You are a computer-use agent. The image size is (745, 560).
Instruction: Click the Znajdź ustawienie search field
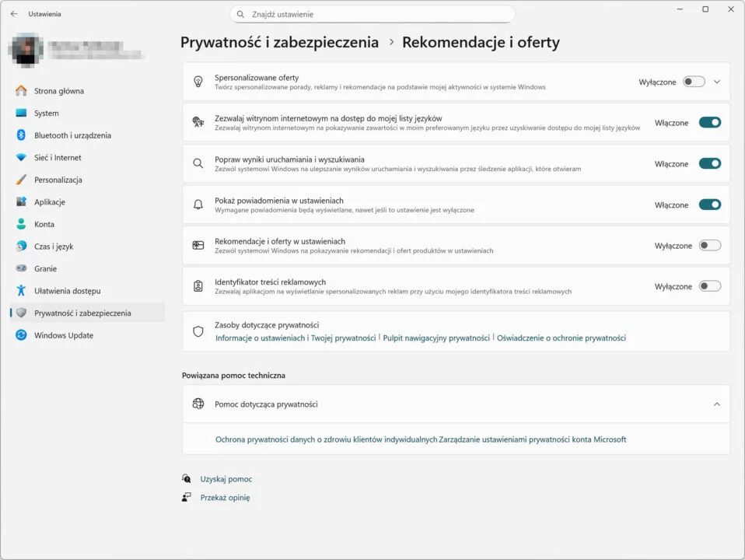pos(373,14)
